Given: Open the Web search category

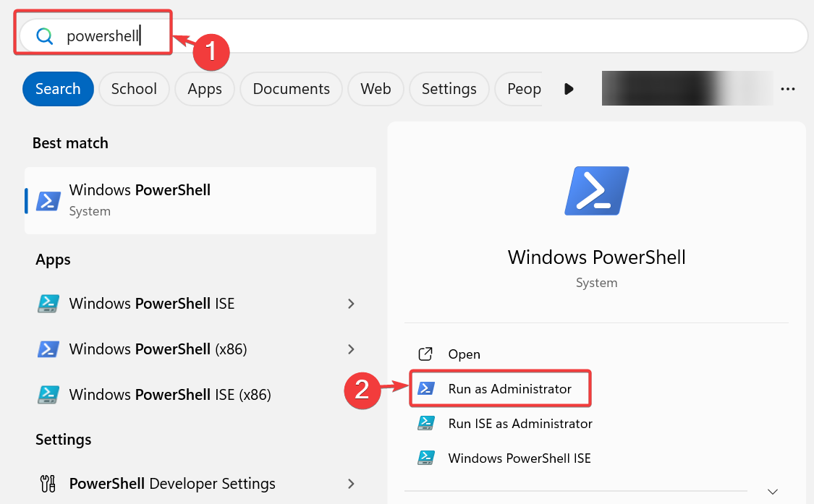Looking at the screenshot, I should pyautogui.click(x=376, y=88).
